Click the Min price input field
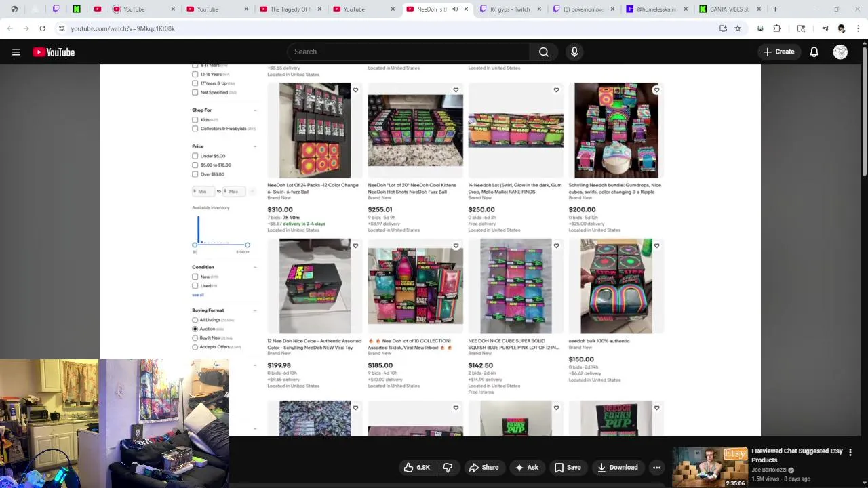This screenshot has height=488, width=868. pyautogui.click(x=203, y=192)
